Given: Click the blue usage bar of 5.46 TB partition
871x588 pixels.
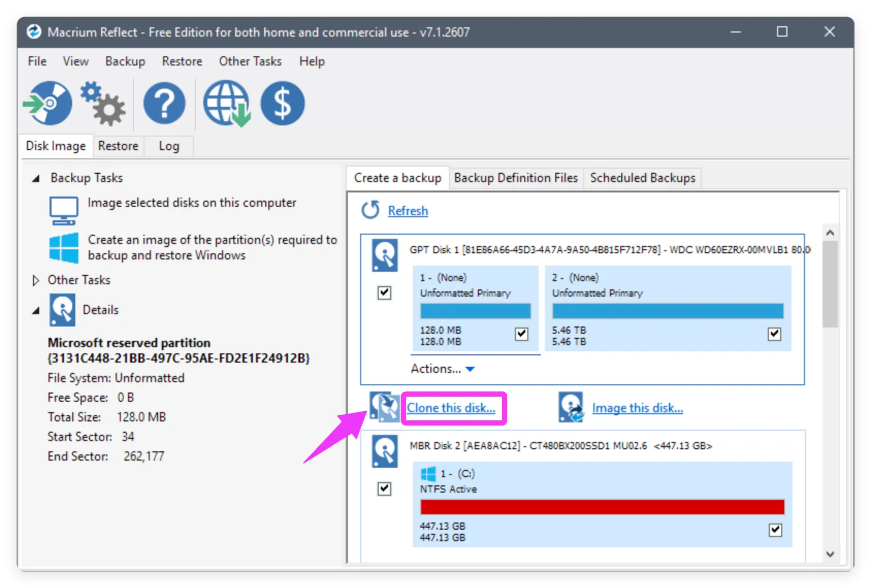Looking at the screenshot, I should (x=668, y=311).
